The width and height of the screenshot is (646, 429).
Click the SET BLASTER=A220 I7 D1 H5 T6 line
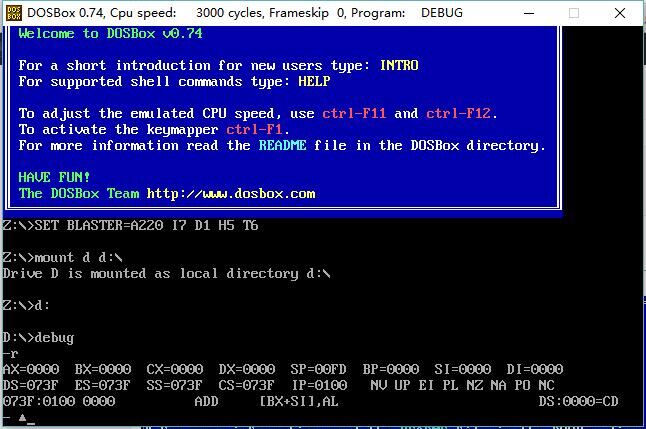130,225
